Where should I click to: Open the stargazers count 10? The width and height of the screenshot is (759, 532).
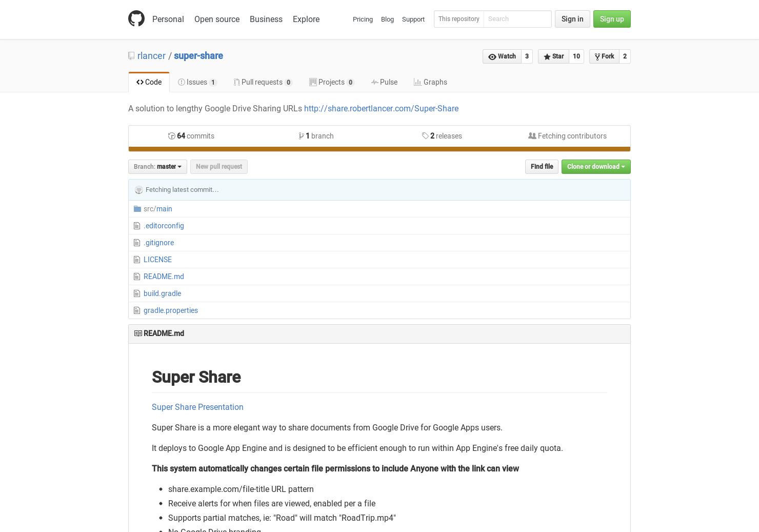pos(576,56)
